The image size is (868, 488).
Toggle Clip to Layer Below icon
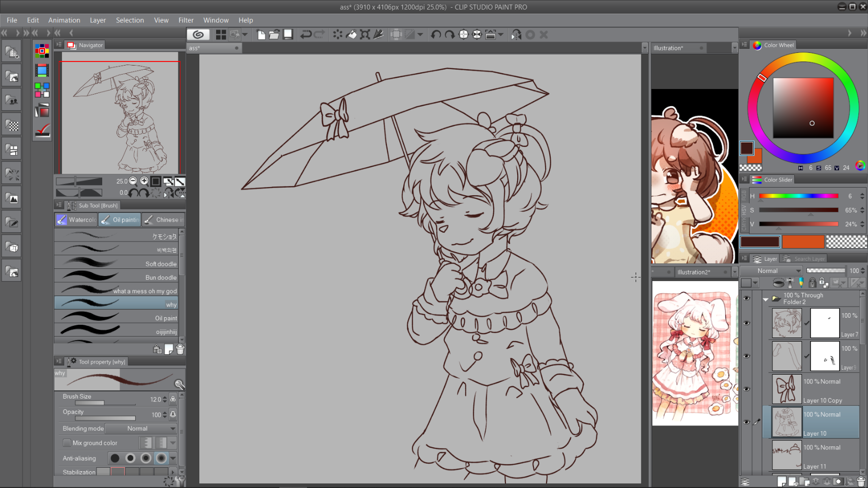click(779, 283)
